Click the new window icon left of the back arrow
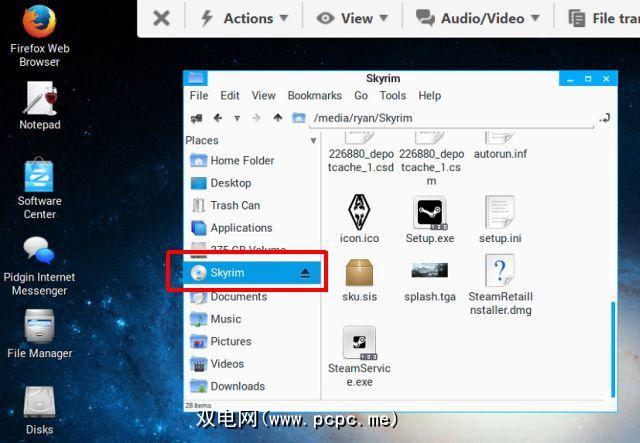This screenshot has width=640, height=443. tap(196, 118)
